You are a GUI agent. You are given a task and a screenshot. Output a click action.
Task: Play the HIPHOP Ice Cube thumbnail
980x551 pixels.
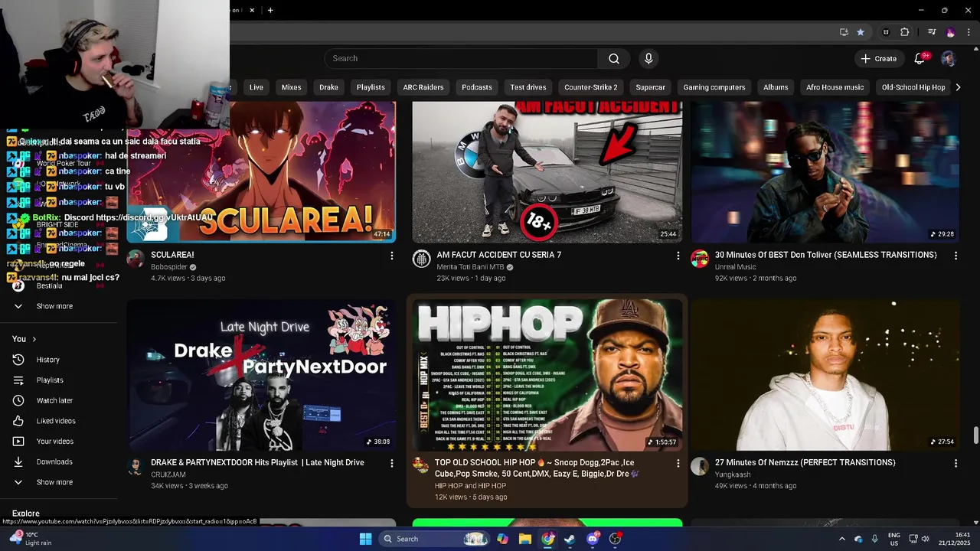point(547,374)
